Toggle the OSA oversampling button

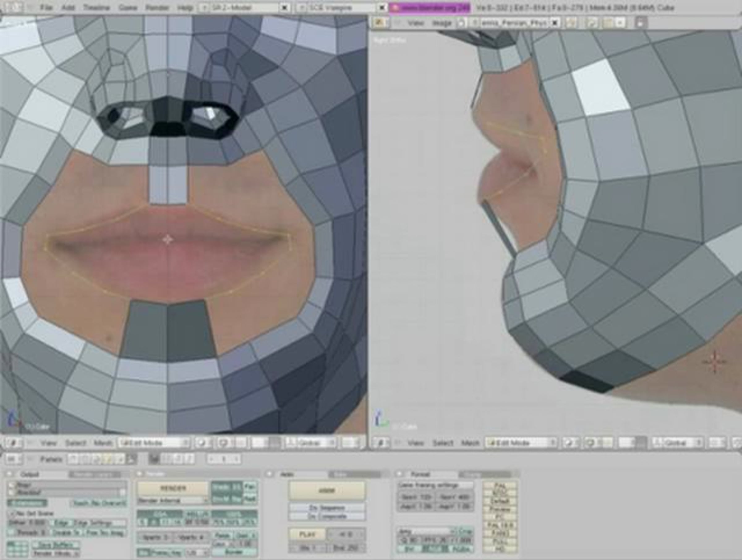click(160, 514)
